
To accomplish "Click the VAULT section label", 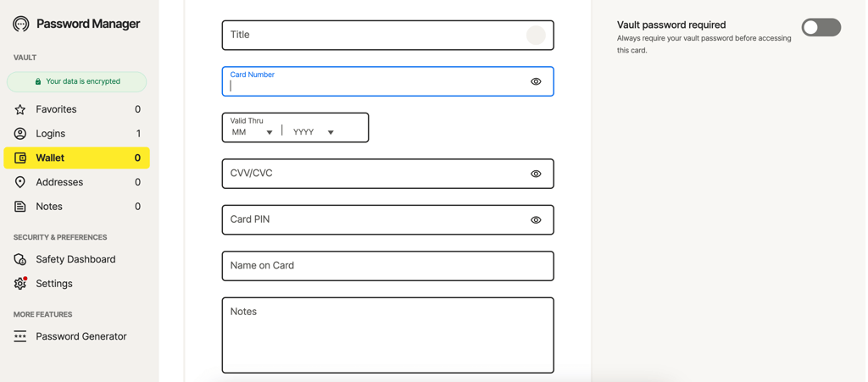I will [x=25, y=58].
